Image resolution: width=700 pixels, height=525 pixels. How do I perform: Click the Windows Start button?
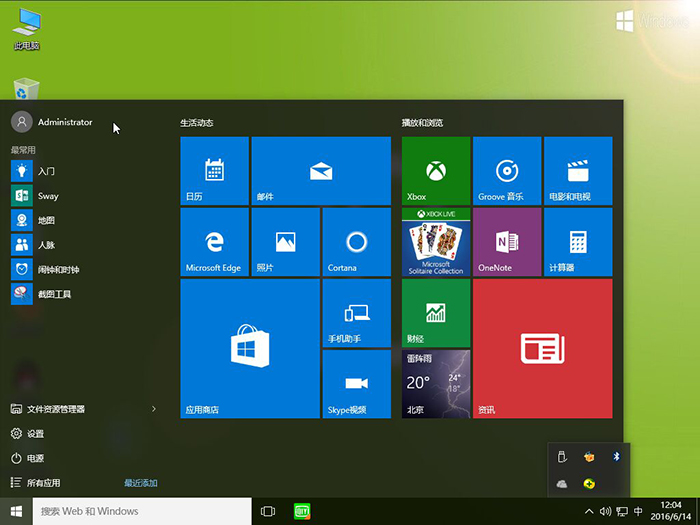[16, 511]
